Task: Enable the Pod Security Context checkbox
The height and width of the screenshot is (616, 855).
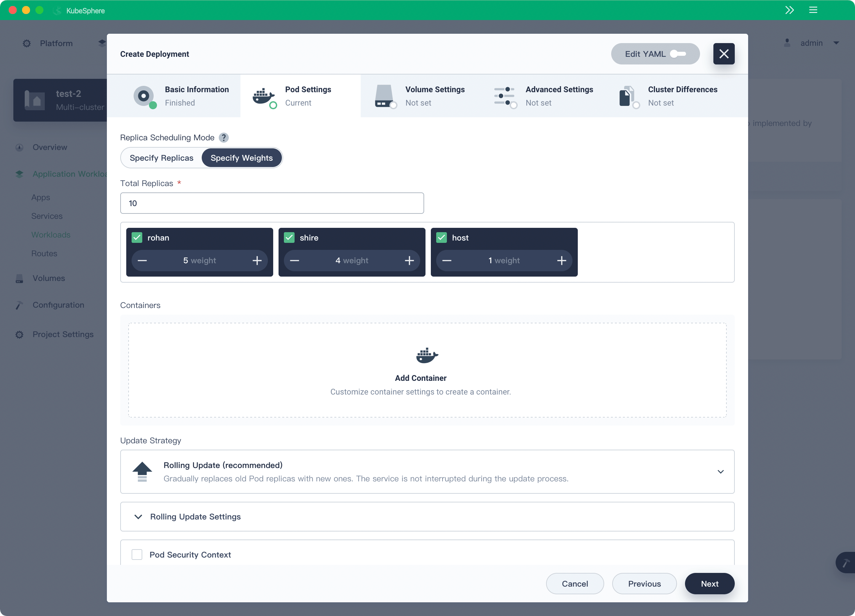Action: [137, 554]
